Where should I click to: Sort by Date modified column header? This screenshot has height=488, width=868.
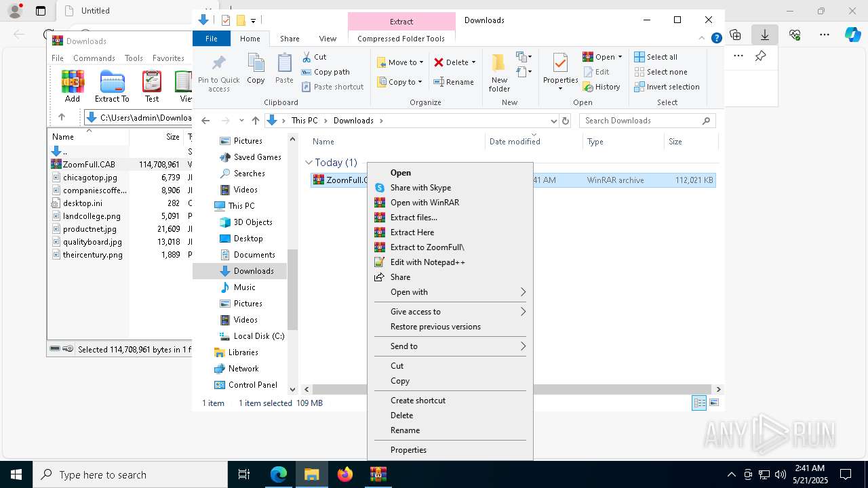point(534,142)
